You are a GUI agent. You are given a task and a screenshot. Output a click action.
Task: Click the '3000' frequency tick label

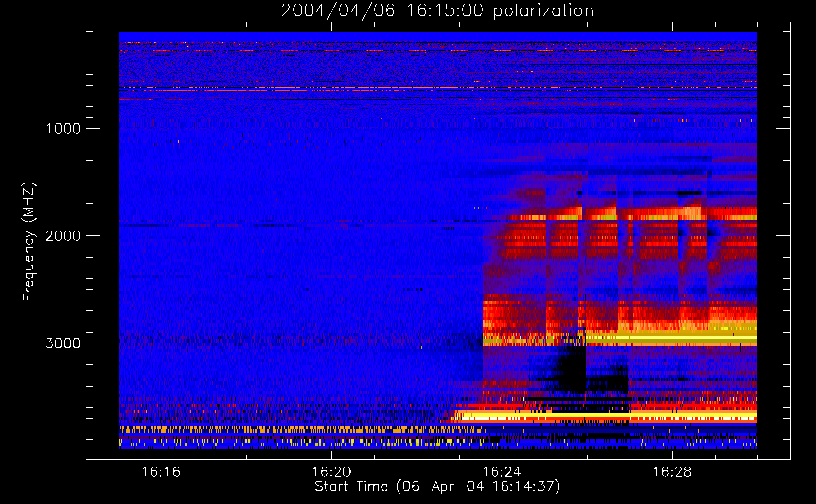[x=63, y=343]
